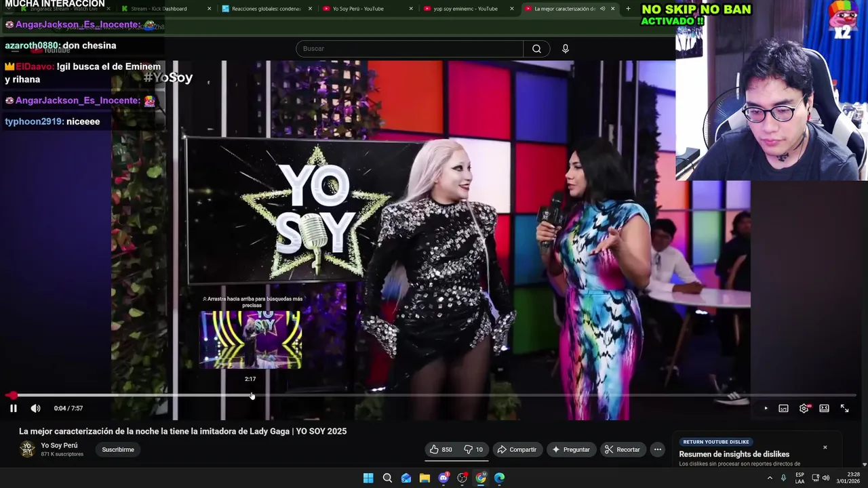The height and width of the screenshot is (488, 868).
Task: Dislike the video, thumbs down 10
Action: coord(473,449)
